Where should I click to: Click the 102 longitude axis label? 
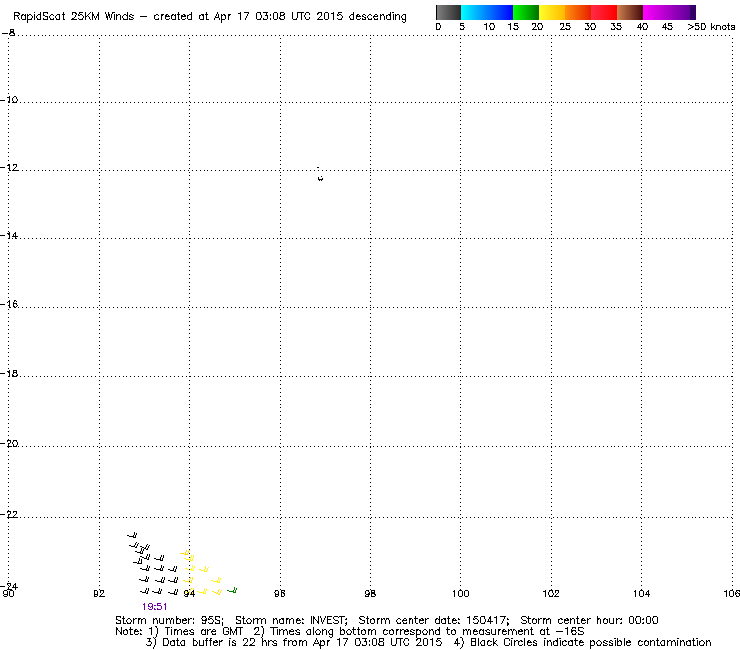click(x=551, y=593)
